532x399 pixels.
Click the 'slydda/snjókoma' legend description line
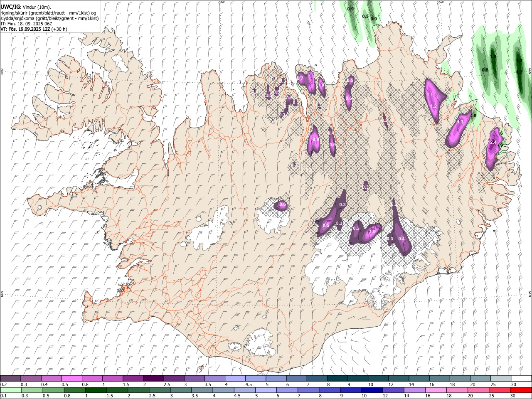click(49, 18)
